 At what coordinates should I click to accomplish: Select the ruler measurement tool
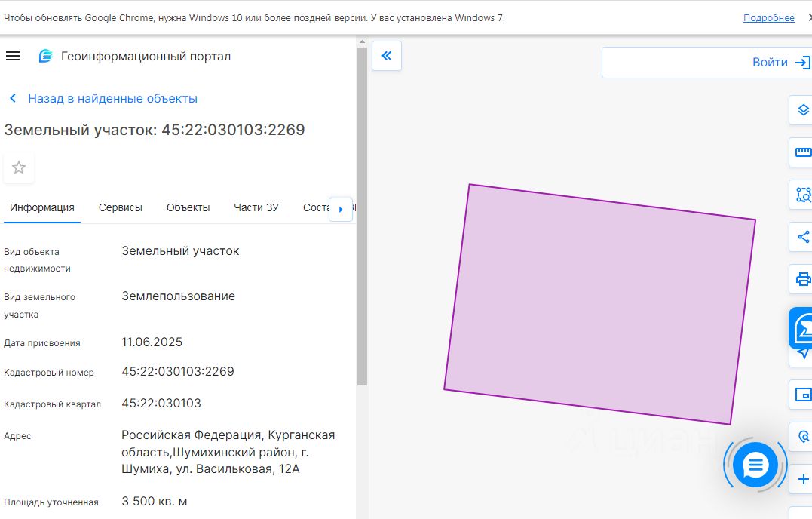tap(803, 152)
